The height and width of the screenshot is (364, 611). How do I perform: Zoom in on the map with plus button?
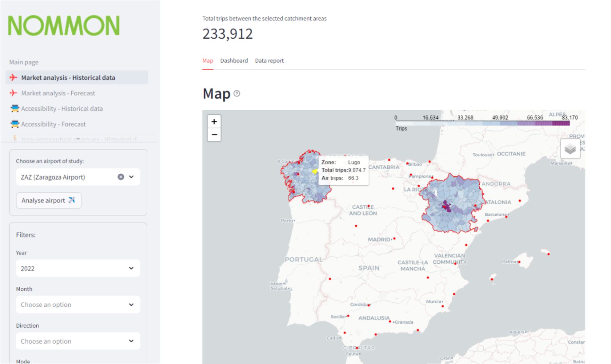pyautogui.click(x=214, y=122)
